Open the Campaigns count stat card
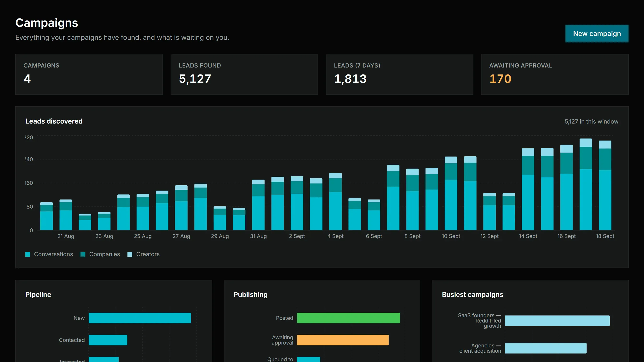644x362 pixels. [89, 74]
